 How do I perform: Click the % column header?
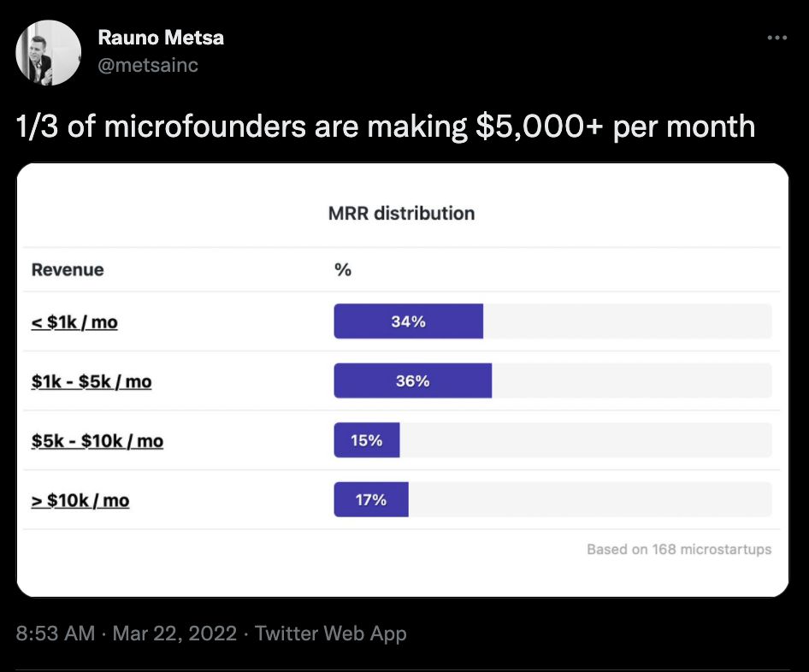tap(343, 269)
